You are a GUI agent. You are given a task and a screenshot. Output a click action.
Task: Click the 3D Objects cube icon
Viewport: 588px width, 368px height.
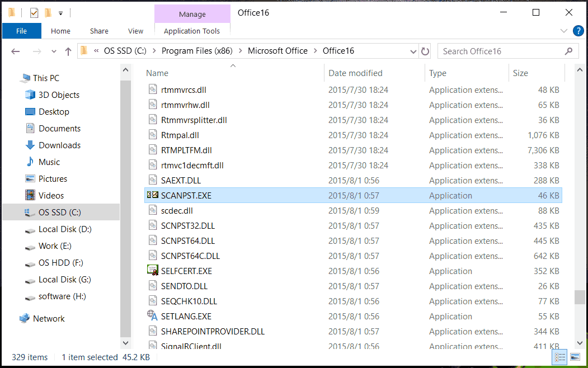coord(30,95)
